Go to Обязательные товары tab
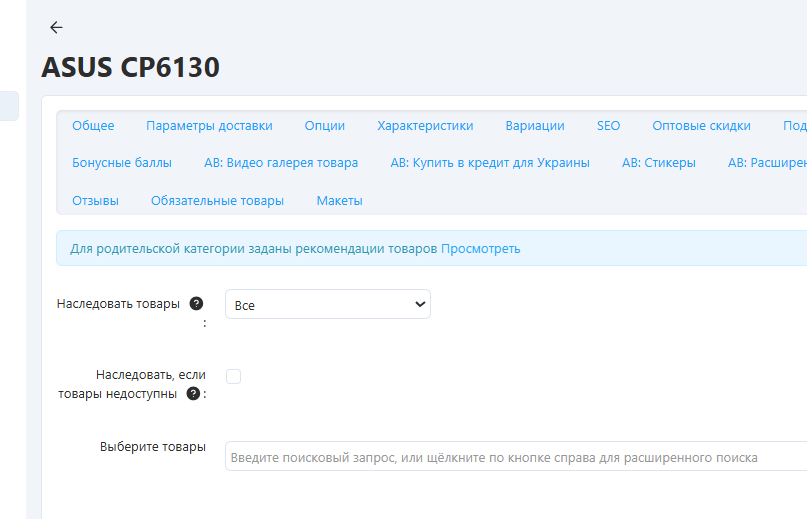The image size is (807, 519). (x=217, y=201)
